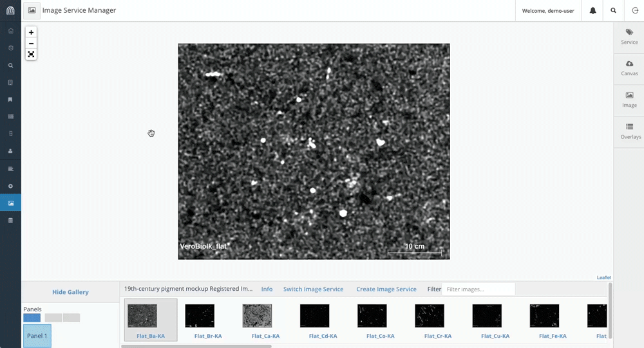
Task: Click the small document icon below the grid icon
Action: pyautogui.click(x=11, y=133)
